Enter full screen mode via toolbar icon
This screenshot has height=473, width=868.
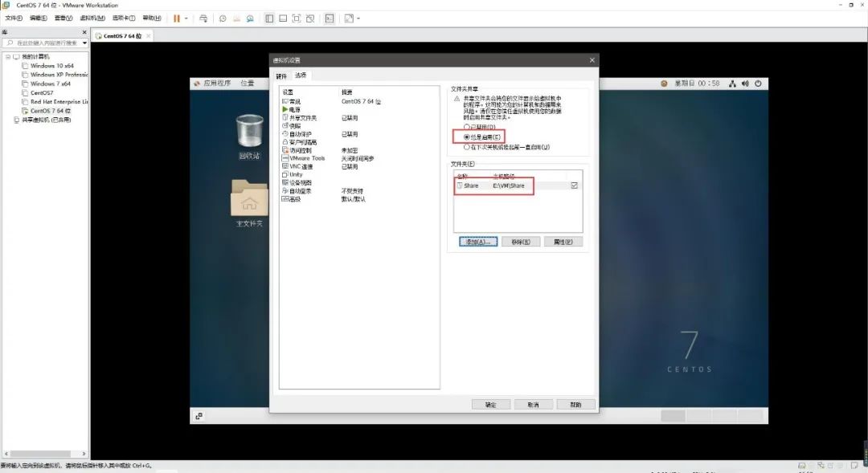tap(296, 18)
